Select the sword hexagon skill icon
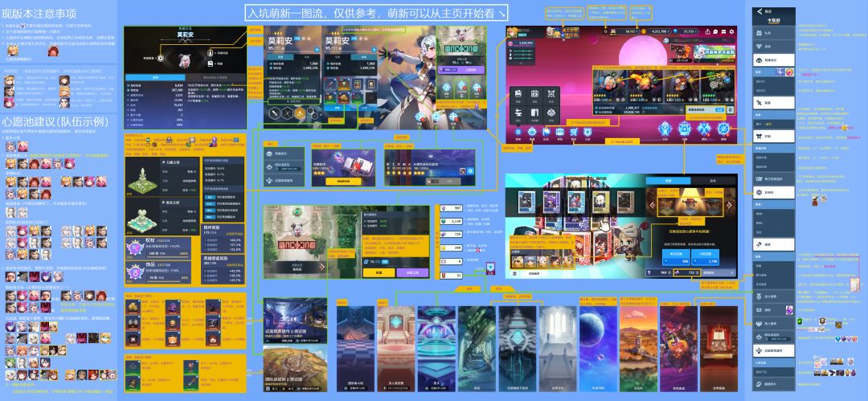 pyautogui.click(x=275, y=113)
